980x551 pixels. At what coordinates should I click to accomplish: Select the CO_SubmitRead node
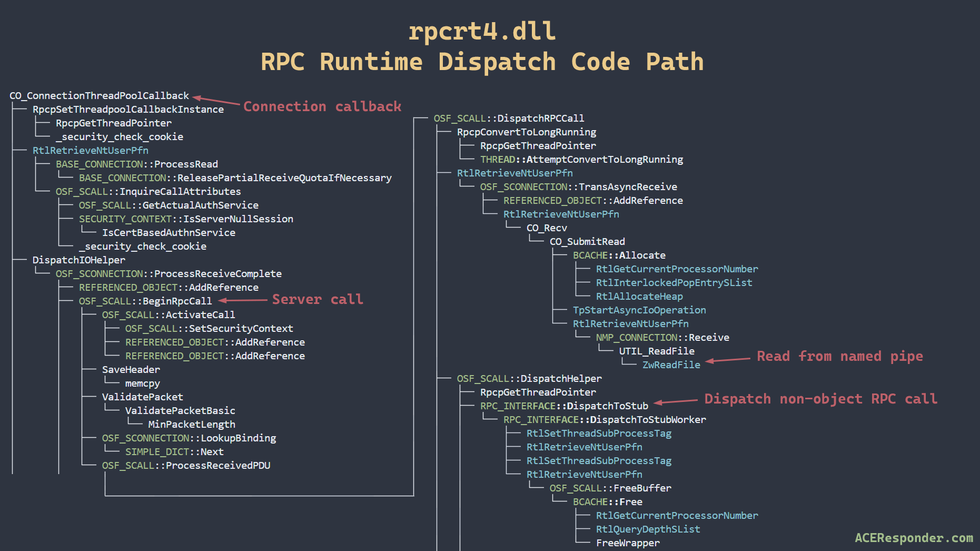coord(587,242)
